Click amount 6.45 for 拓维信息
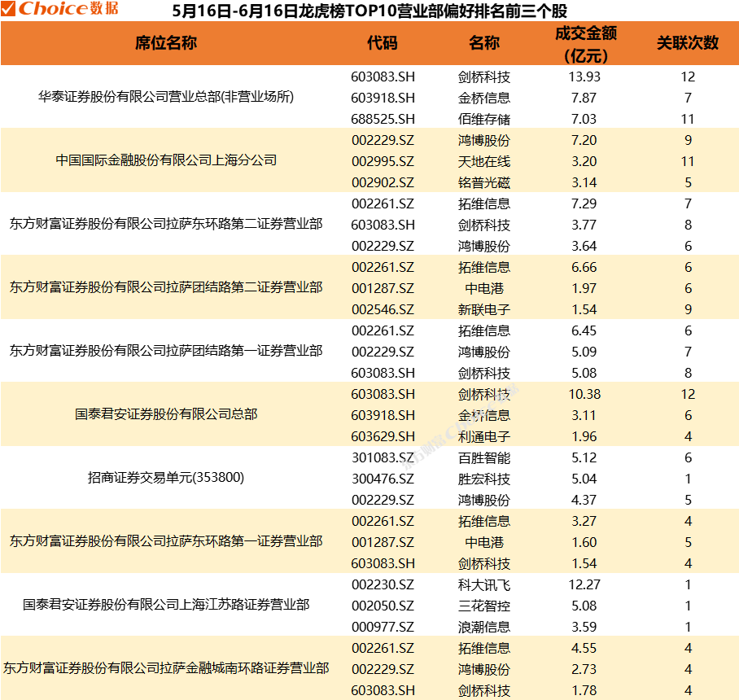The height and width of the screenshot is (700, 739). [x=584, y=330]
